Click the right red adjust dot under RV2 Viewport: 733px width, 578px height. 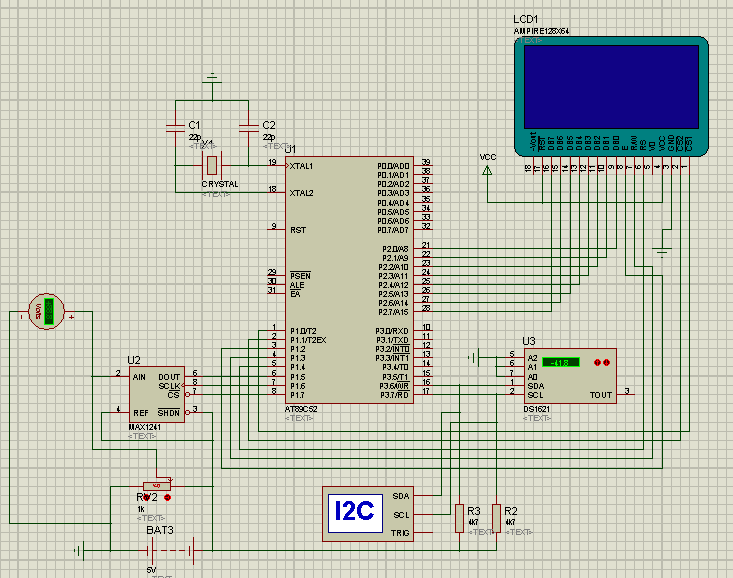coord(167,498)
